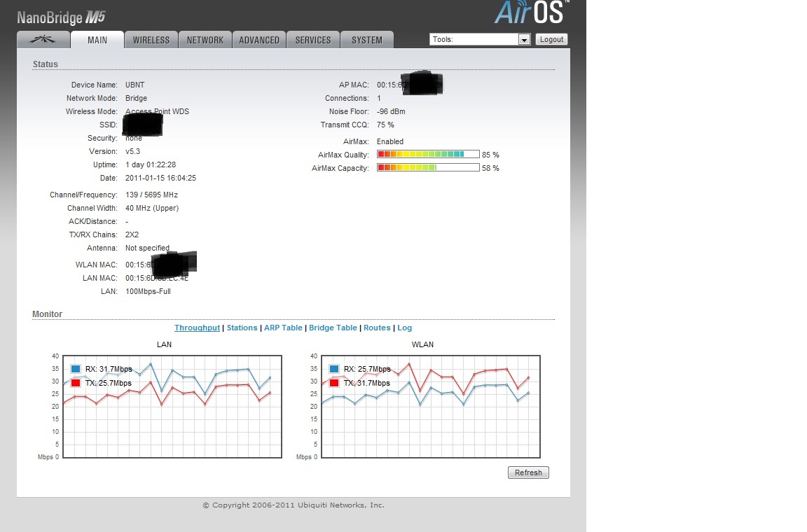View the Bridge Table link

point(333,328)
